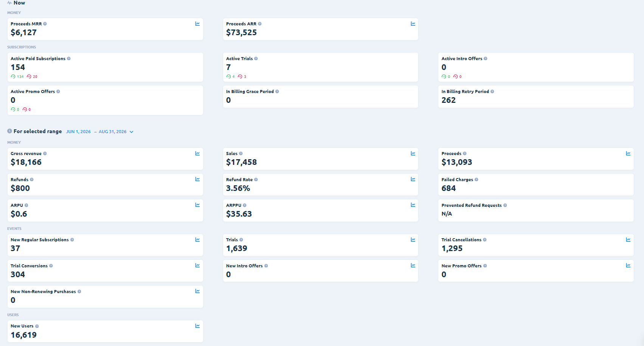Click info icon beside Active Intro Offers
Image resolution: width=644 pixels, height=346 pixels.
[486, 59]
